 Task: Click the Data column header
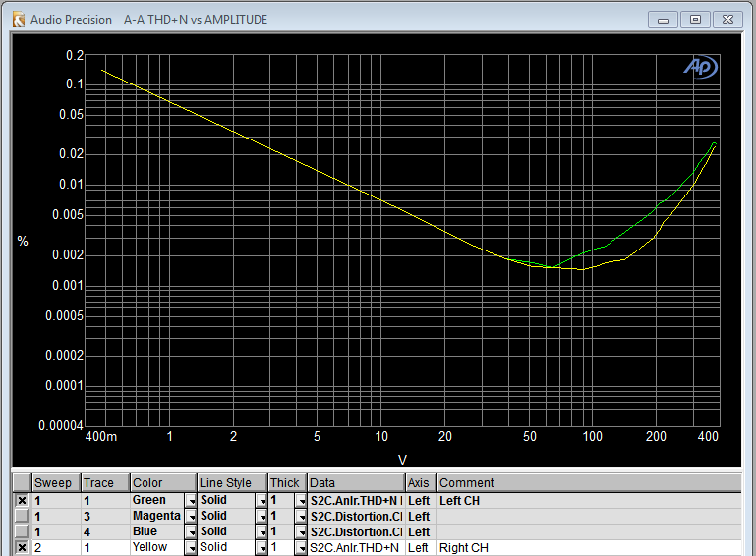pos(356,482)
